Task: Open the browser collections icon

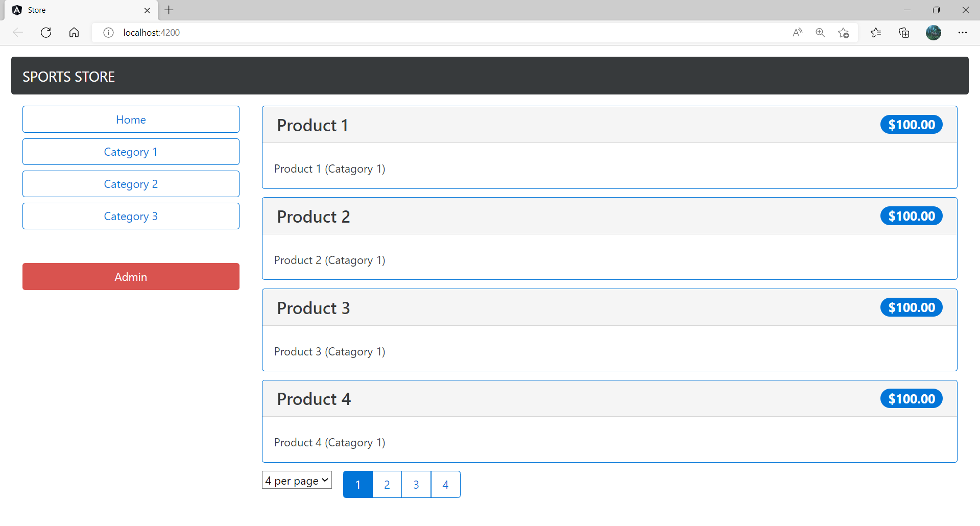Action: tap(904, 33)
